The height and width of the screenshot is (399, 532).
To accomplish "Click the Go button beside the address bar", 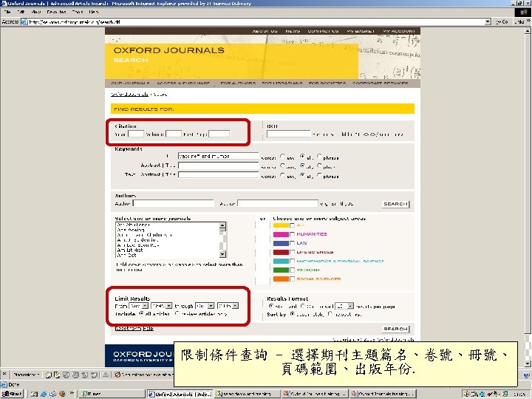I will tap(502, 21).
